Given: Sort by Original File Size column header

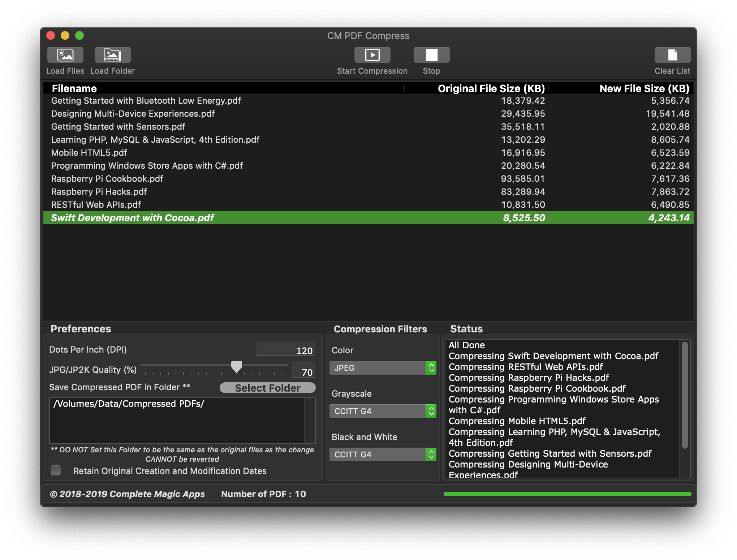Looking at the screenshot, I should pyautogui.click(x=491, y=89).
